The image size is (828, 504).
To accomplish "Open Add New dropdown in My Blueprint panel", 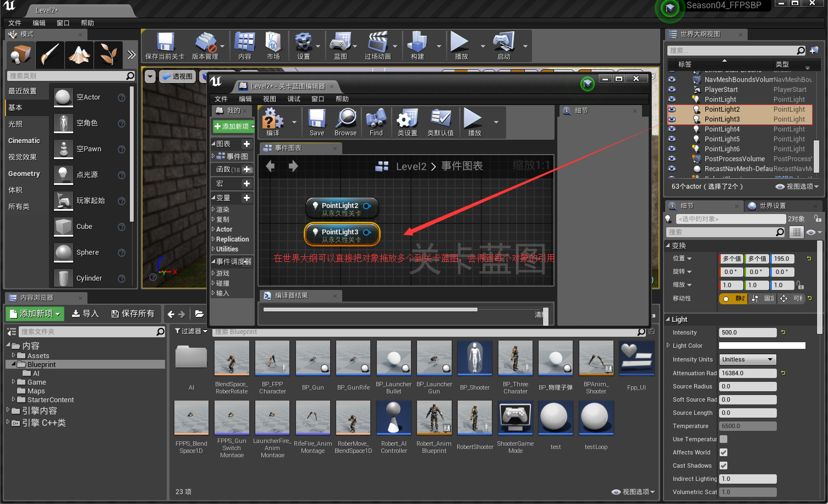I will point(235,127).
